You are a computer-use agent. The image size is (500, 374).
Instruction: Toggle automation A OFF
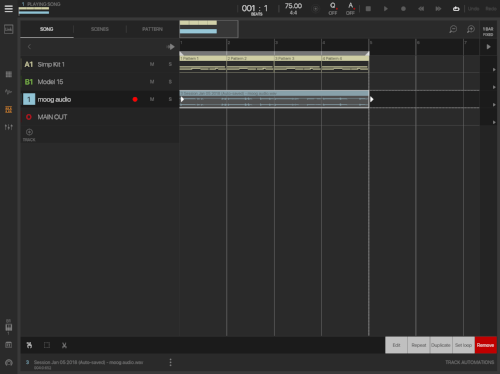click(350, 9)
